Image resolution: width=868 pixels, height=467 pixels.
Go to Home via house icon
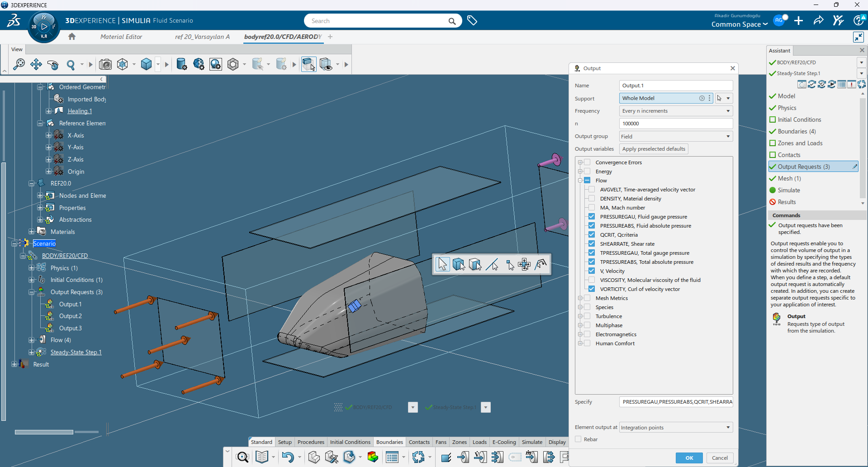[x=72, y=37]
